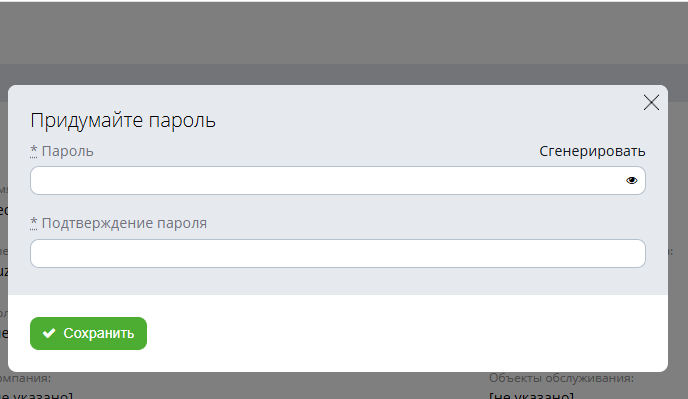
Task: Click [не указано] under Объекты обслуживания
Action: click(x=531, y=395)
